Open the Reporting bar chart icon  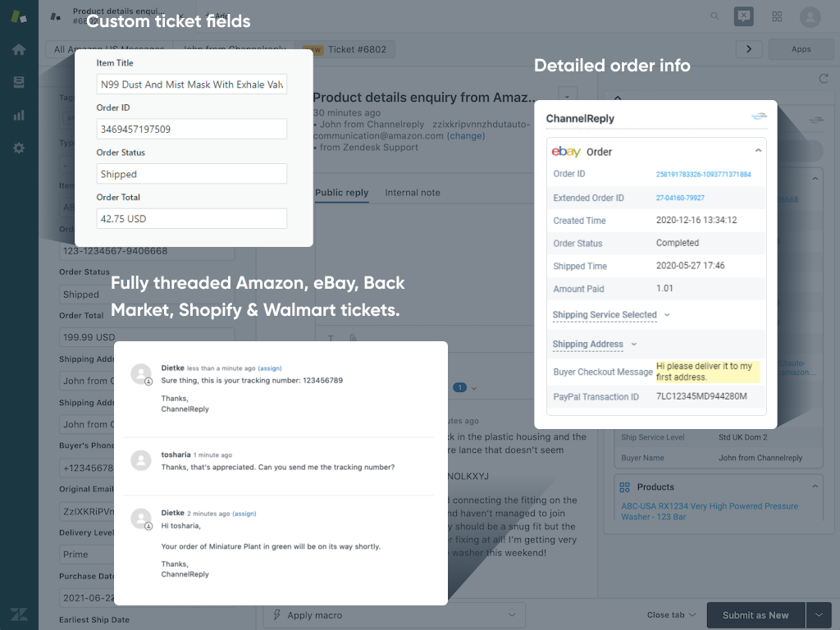pyautogui.click(x=18, y=115)
